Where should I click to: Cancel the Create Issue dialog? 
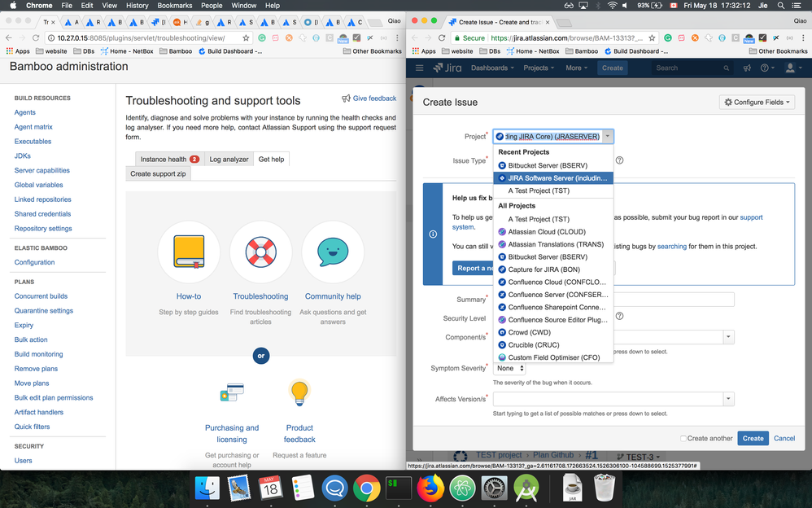tap(784, 439)
